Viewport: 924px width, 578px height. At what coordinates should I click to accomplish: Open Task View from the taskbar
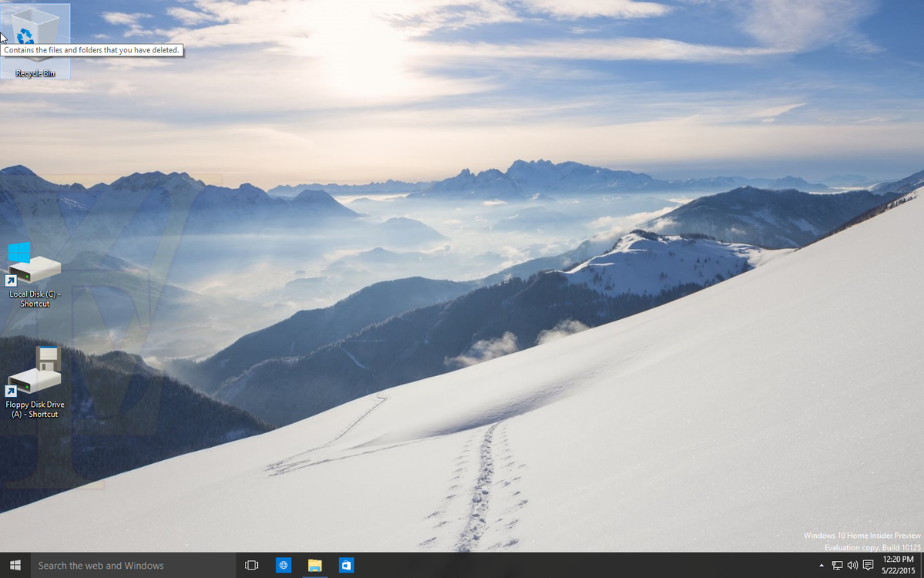[x=251, y=565]
